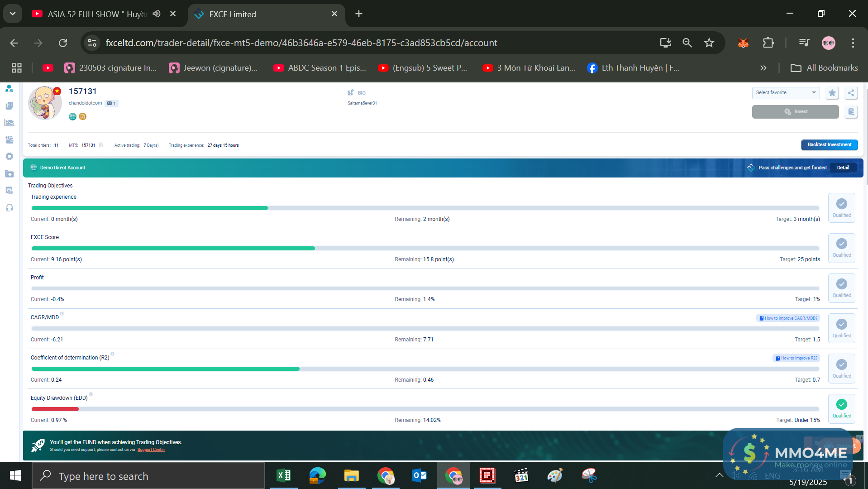Open the ABDC Season 1 bookmark
This screenshot has height=489, width=868.
pos(320,68)
